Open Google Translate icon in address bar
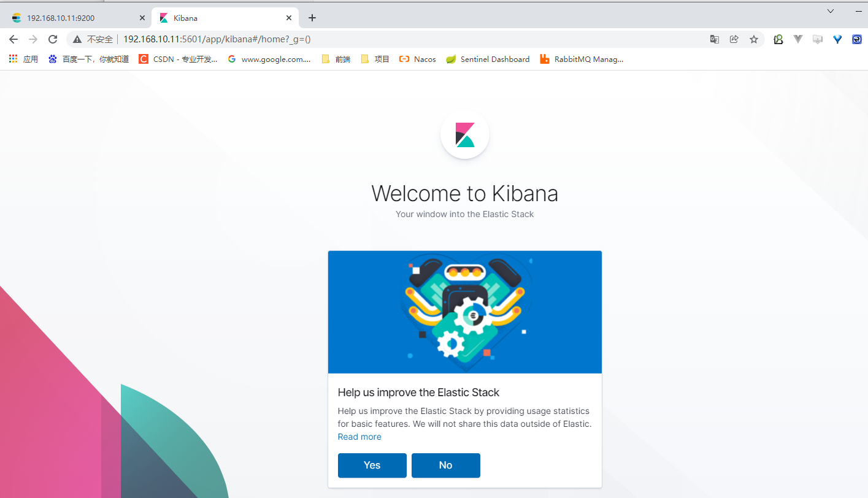 (715, 39)
